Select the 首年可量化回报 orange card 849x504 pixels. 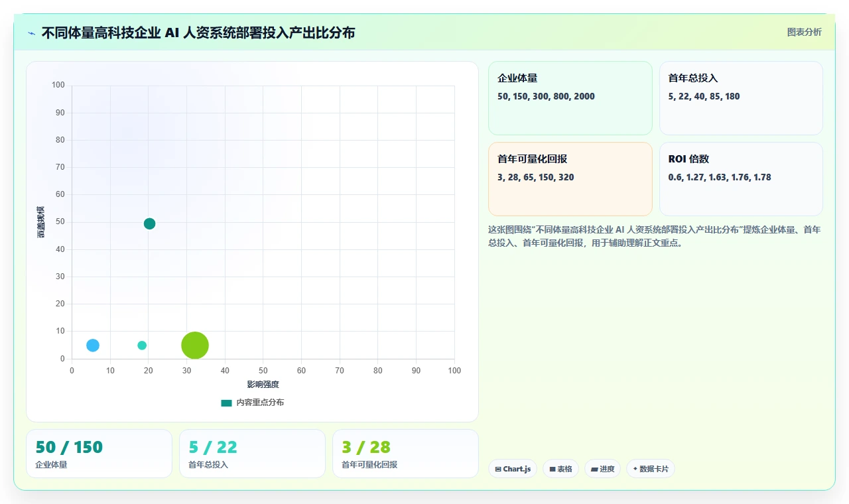coord(570,179)
